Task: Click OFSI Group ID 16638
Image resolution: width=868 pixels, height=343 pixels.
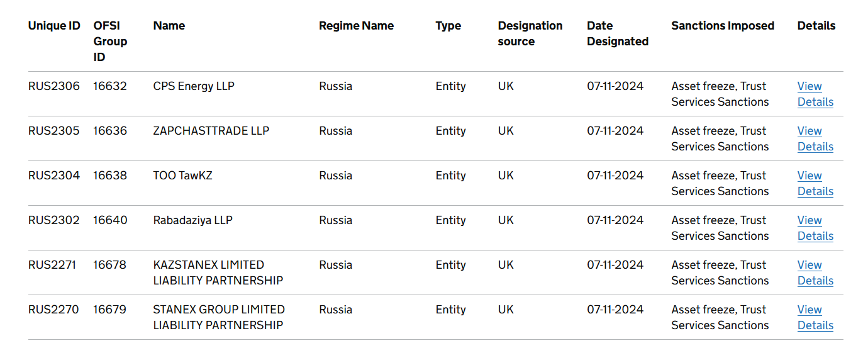Action: 110,176
